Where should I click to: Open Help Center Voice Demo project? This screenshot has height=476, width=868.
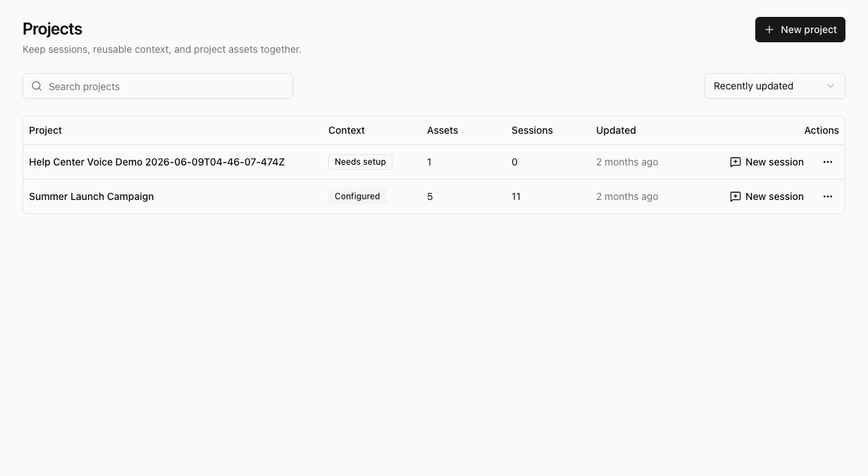(157, 162)
